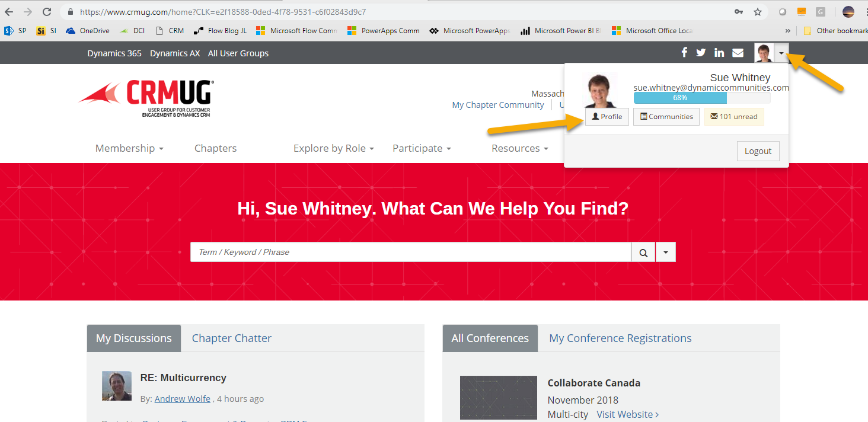Switch to the Chapter Chatter tab
Screen dimensions: 868x422
pos(232,338)
